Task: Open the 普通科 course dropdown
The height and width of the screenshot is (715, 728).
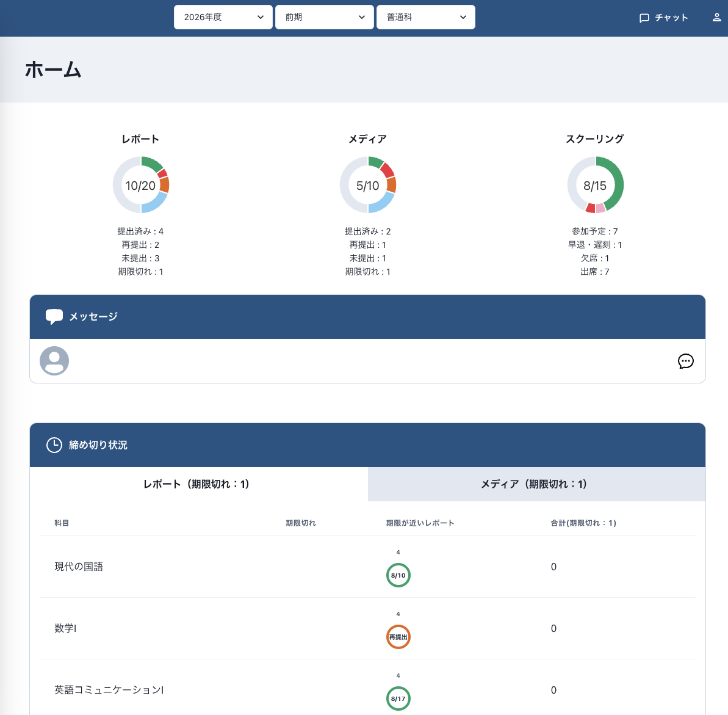Action: pos(425,17)
